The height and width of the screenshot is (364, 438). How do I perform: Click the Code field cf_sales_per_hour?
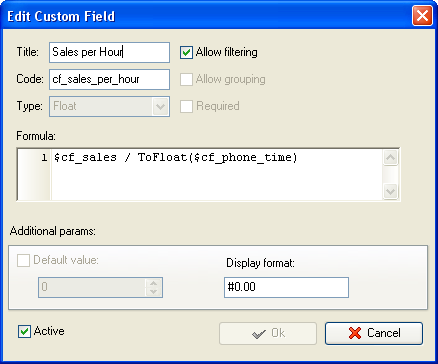click(x=109, y=79)
